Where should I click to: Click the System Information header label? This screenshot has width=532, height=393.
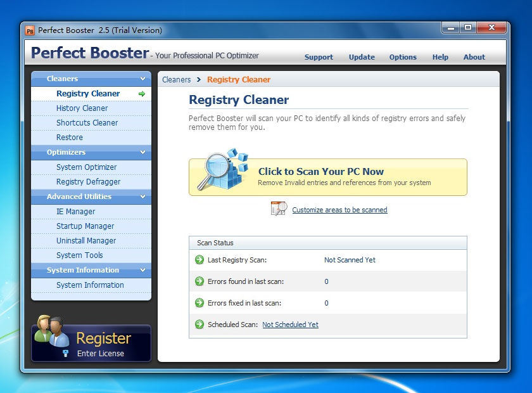[83, 270]
